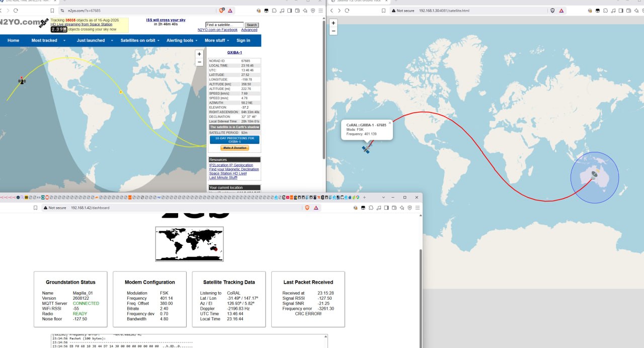The height and width of the screenshot is (348, 644).
Task: Zoom out on the TLE ground track map
Action: click(x=333, y=31)
